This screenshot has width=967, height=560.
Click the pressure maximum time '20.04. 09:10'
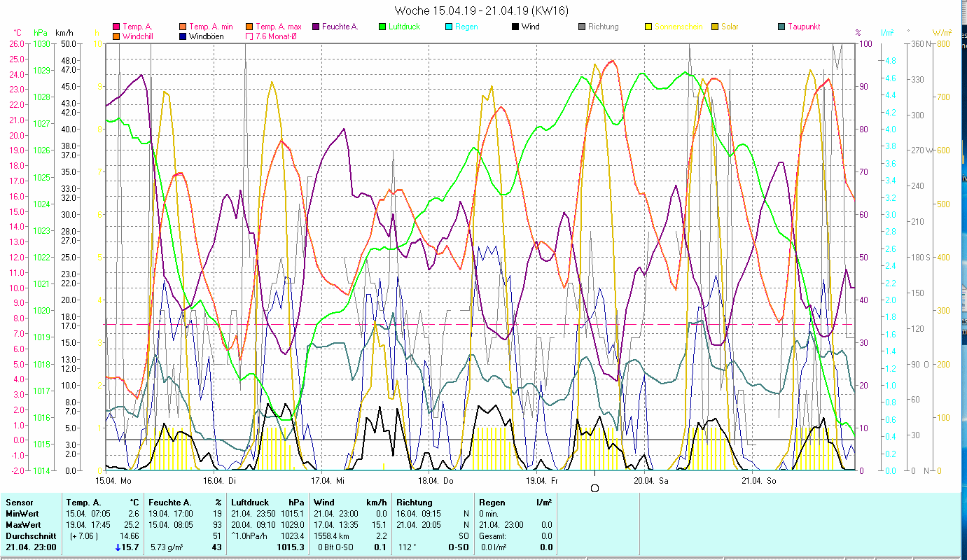click(x=253, y=525)
